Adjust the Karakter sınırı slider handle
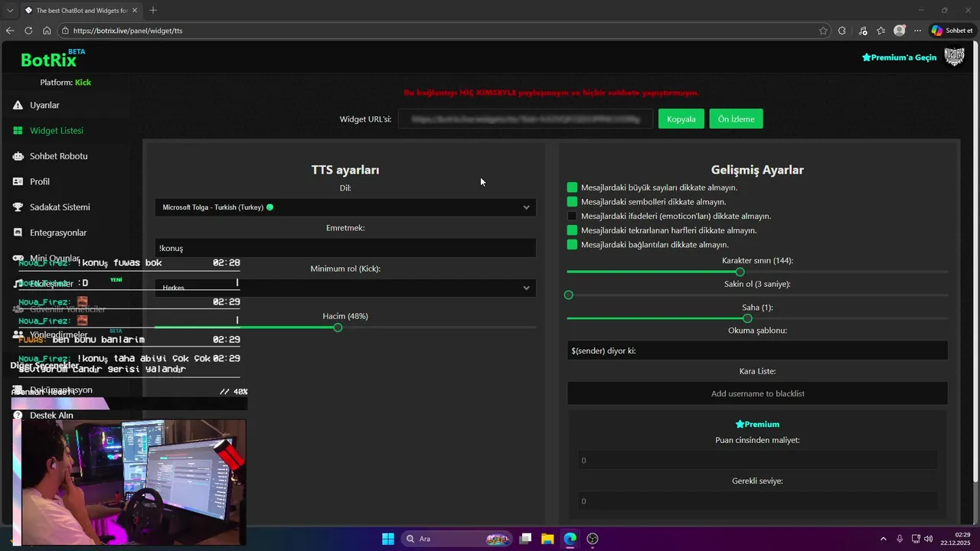Image resolution: width=980 pixels, height=551 pixels. pyautogui.click(x=740, y=272)
